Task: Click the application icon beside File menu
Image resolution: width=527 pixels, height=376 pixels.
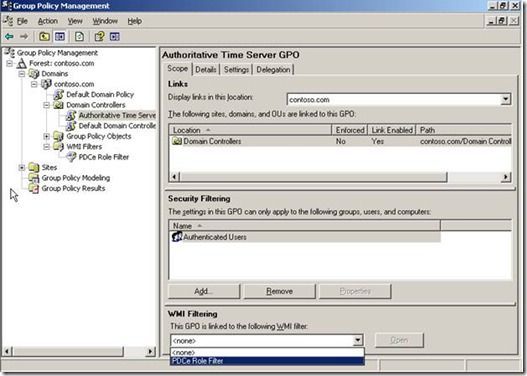Action: click(8, 21)
